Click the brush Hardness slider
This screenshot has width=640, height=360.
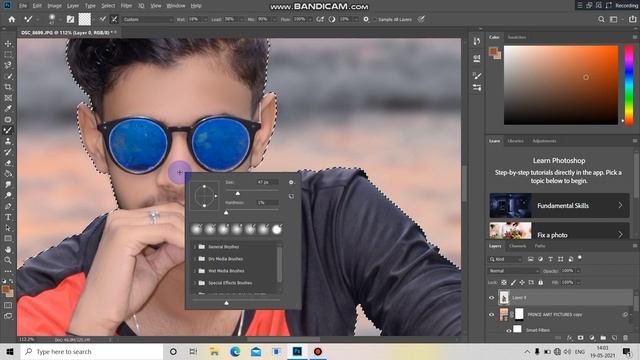(252, 211)
